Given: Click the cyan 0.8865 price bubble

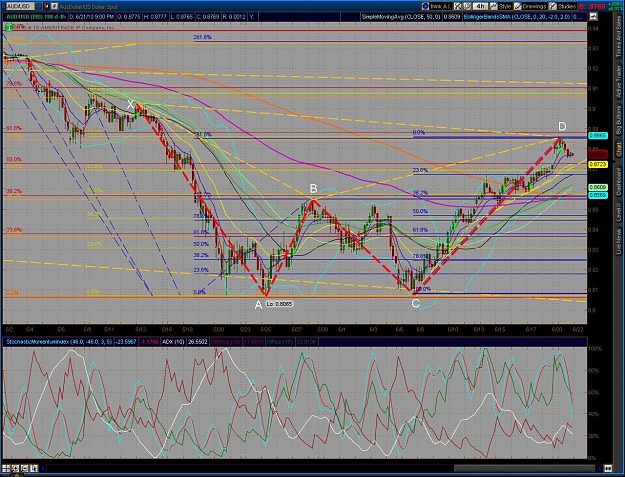Looking at the screenshot, I should (597, 135).
